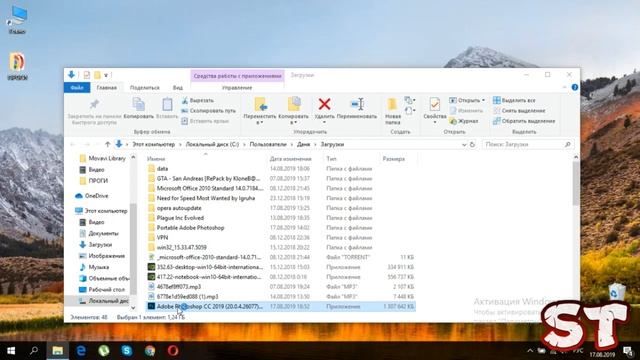Open the Copy to (Копировать в) dropdown
The height and width of the screenshot is (360, 640).
pyautogui.click(x=293, y=111)
